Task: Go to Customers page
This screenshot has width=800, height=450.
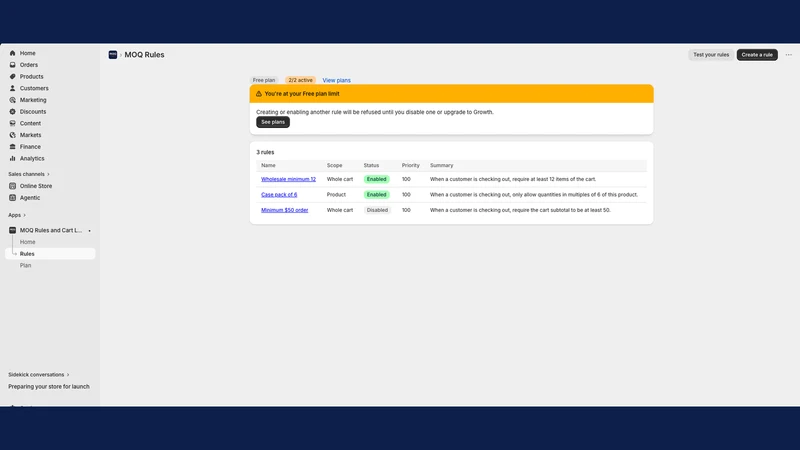Action: coord(34,88)
